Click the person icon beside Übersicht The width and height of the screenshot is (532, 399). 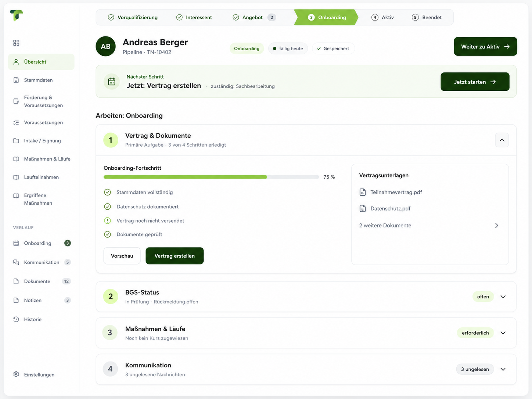click(16, 62)
